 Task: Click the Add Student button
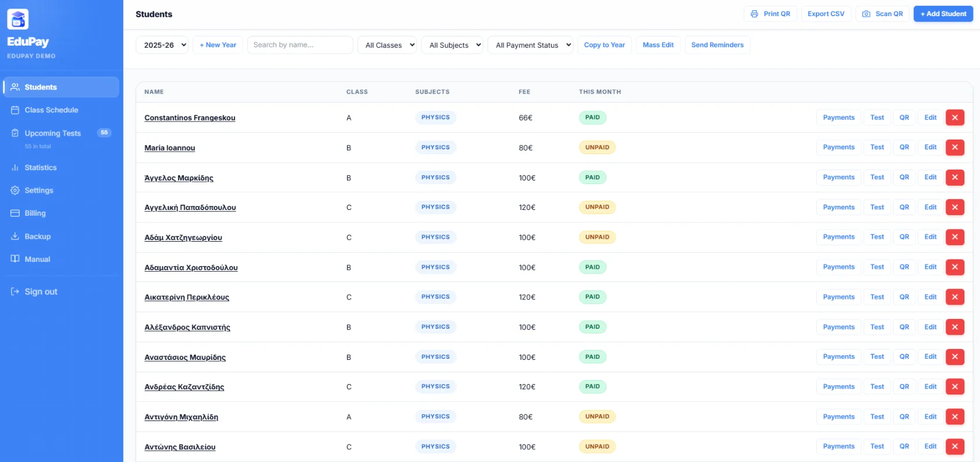coord(943,14)
